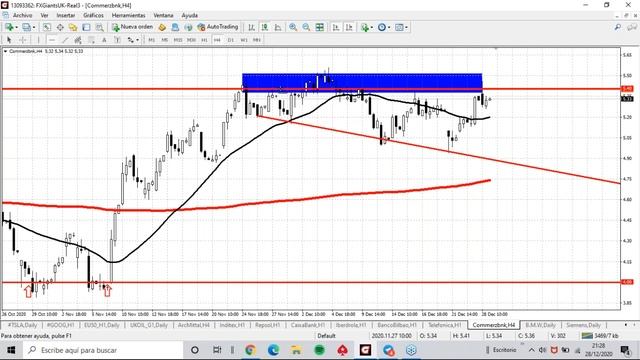Expand the new chart dropdown arrow
The image size is (640, 360).
[16, 27]
